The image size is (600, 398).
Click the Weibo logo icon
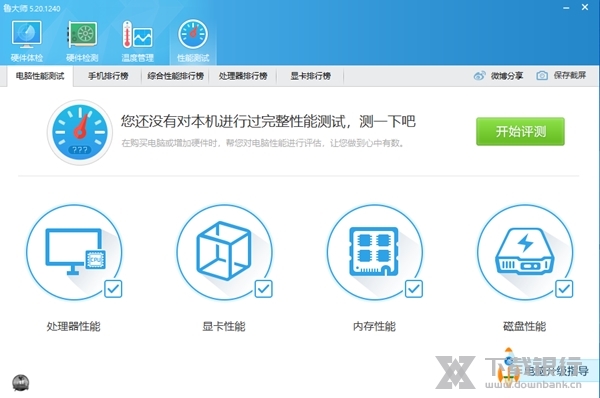click(x=479, y=76)
